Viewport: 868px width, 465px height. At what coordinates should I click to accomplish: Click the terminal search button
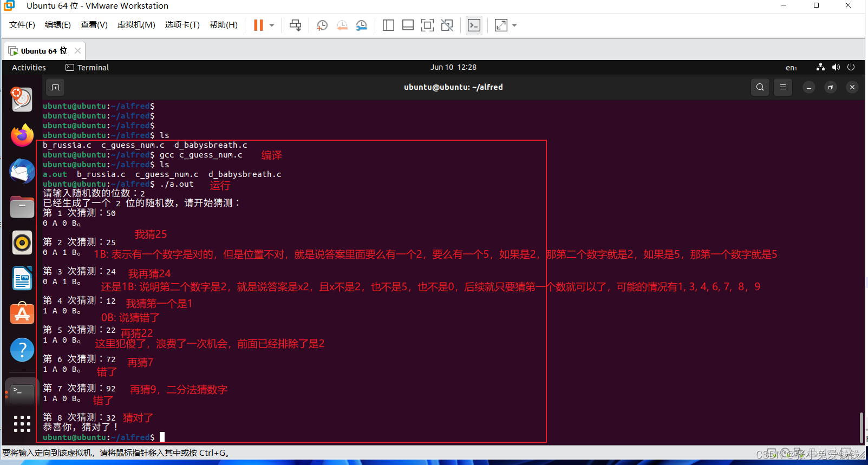[x=760, y=87]
